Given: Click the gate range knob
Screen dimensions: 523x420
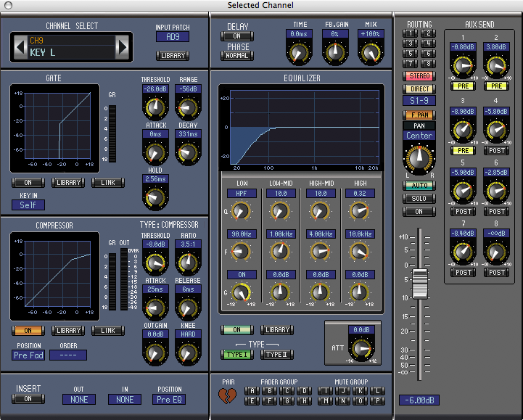Looking at the screenshot, I should click(x=188, y=107).
